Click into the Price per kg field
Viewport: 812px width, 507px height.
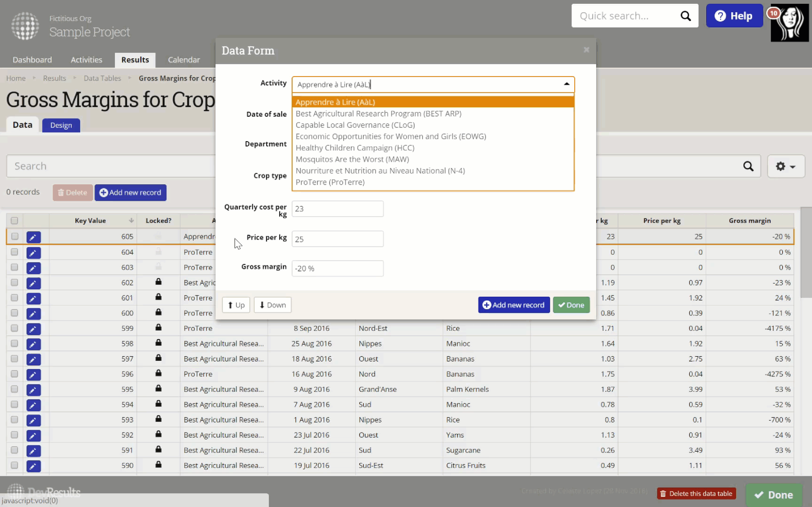pos(337,239)
